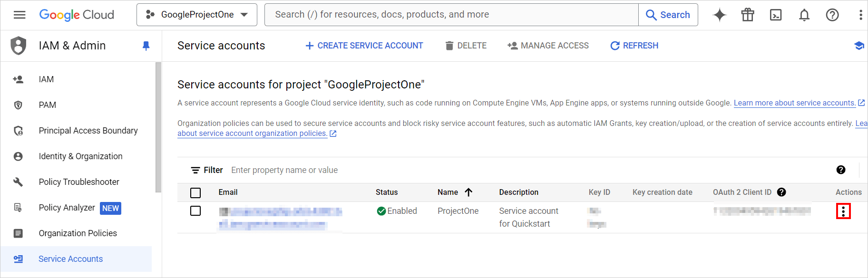Click the Identity & Organization person icon
Image resolution: width=868 pixels, height=278 pixels.
18,156
